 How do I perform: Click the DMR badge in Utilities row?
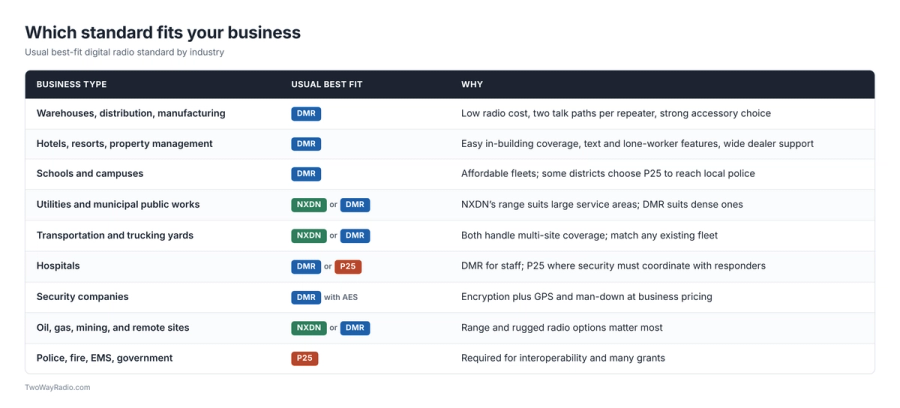coord(355,205)
